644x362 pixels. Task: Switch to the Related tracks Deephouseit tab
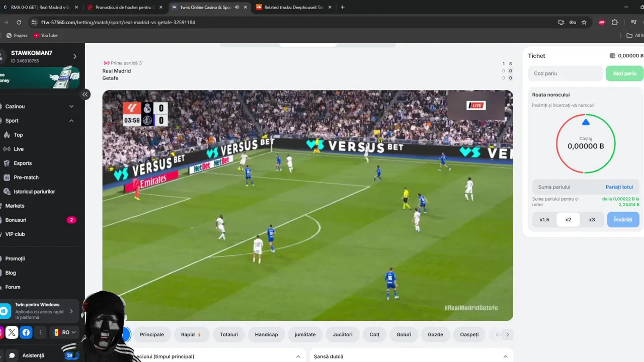coord(293,7)
